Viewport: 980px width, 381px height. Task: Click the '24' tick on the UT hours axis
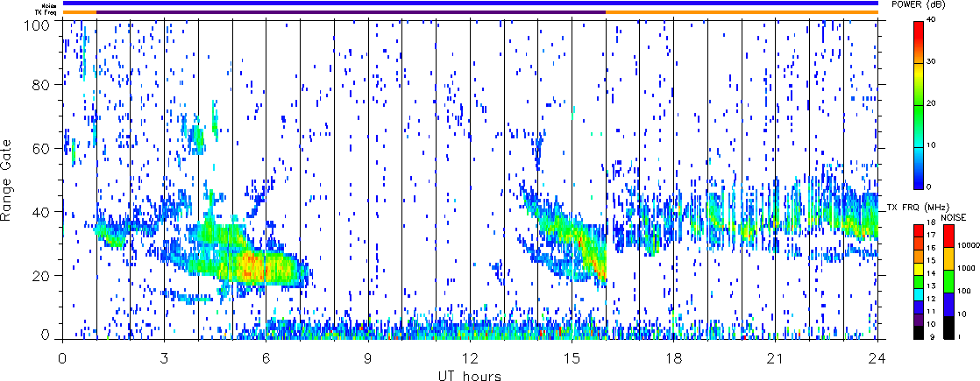(x=877, y=357)
